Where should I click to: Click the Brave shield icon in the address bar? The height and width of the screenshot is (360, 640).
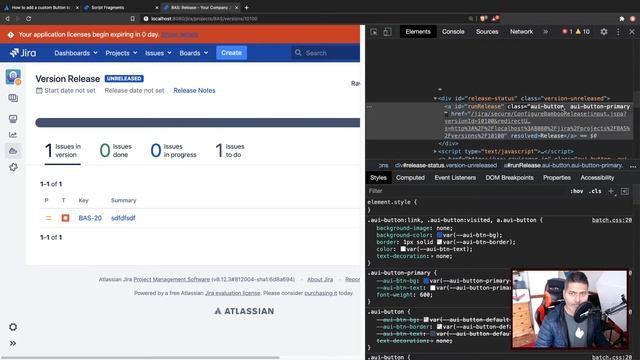coord(483,18)
